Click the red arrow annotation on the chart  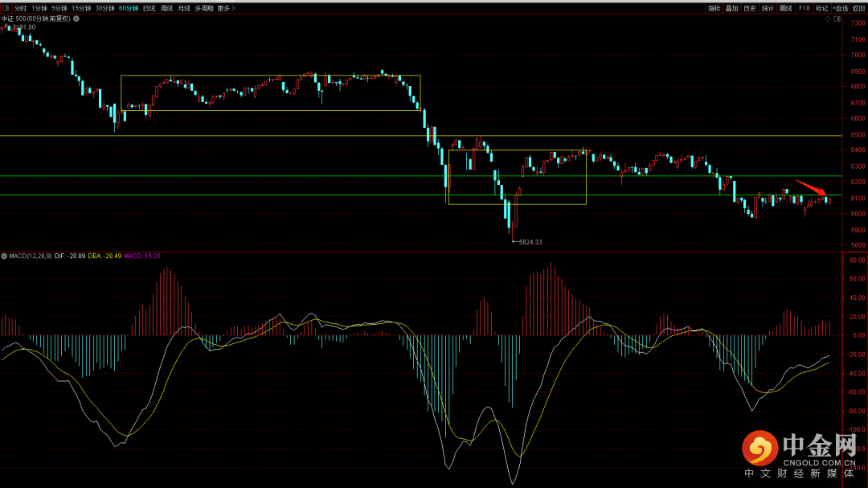[x=810, y=187]
